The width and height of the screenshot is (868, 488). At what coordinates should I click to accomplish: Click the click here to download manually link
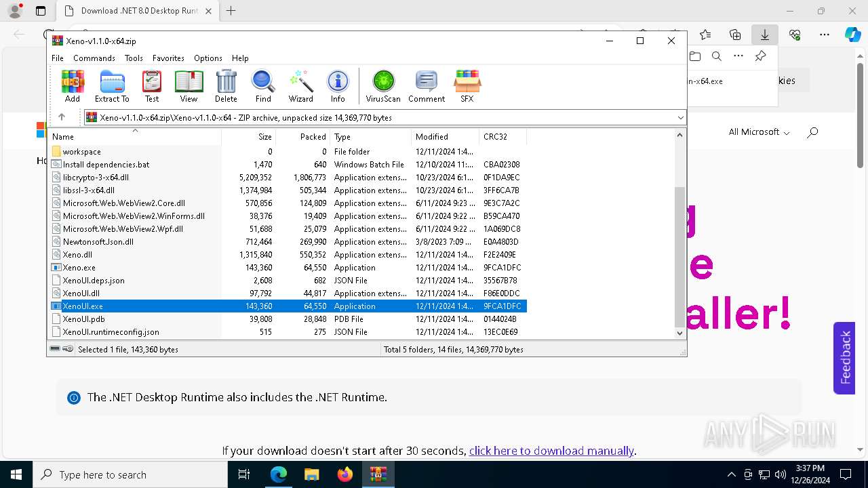pos(551,451)
